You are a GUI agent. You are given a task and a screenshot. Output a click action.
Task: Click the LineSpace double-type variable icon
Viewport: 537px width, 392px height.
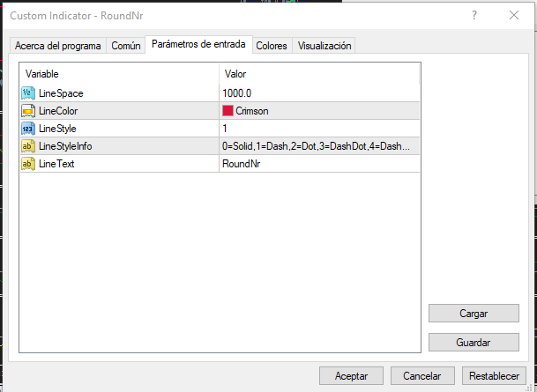coord(27,93)
